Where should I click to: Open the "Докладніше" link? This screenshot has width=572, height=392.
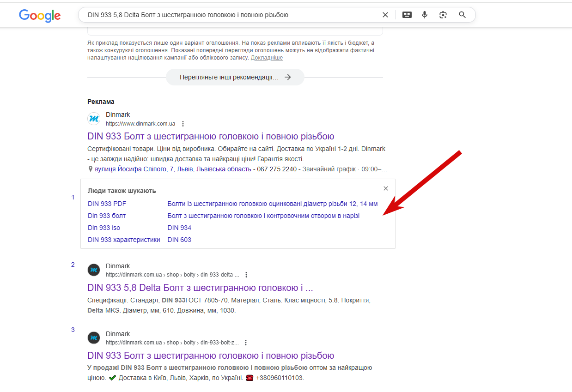pyautogui.click(x=267, y=58)
